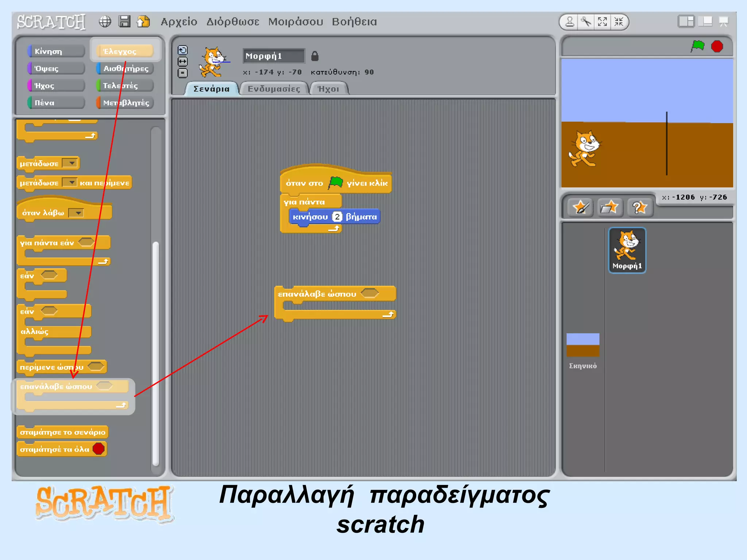Image resolution: width=747 pixels, height=560 pixels.
Task: Click the για πάντα εάν palette block
Action: [63, 250]
